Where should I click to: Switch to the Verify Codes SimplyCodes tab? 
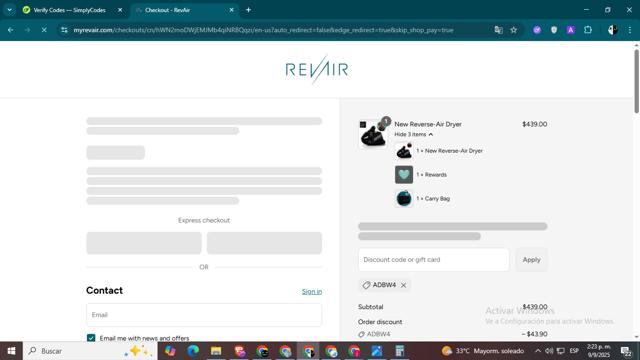[69, 10]
